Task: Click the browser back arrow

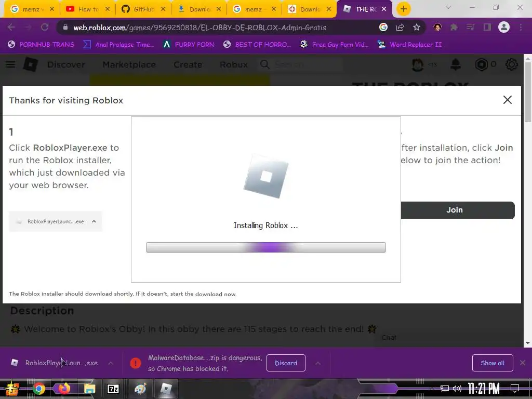Action: click(x=11, y=28)
